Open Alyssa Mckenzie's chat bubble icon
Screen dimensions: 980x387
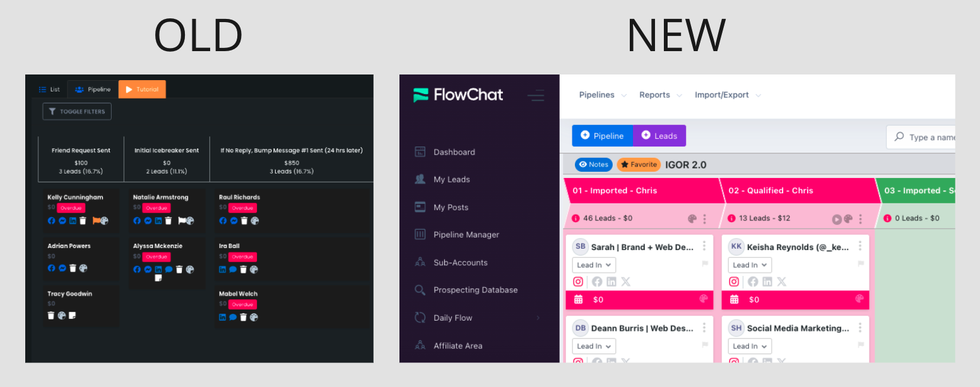(169, 270)
